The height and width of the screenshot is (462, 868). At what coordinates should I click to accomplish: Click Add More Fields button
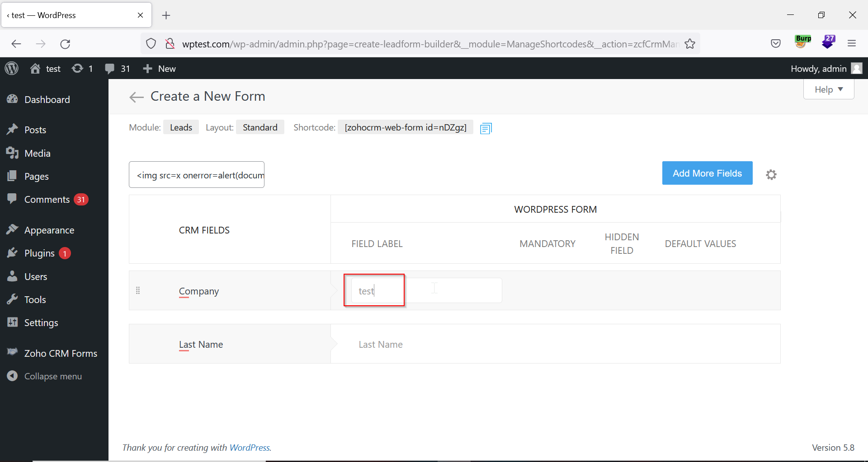(x=707, y=173)
